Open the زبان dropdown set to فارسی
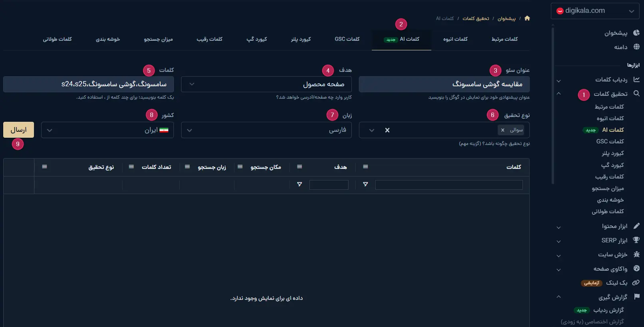The height and width of the screenshot is (327, 644). pyautogui.click(x=266, y=130)
